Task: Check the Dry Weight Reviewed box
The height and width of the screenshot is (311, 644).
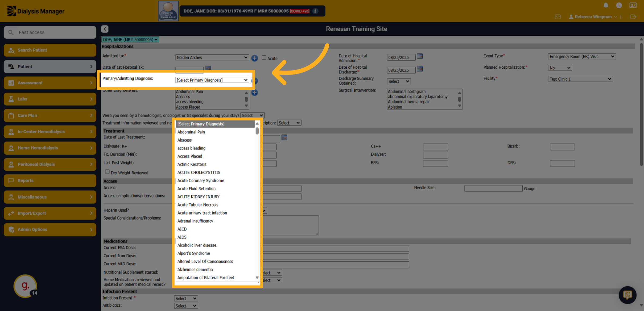Action: point(107,172)
